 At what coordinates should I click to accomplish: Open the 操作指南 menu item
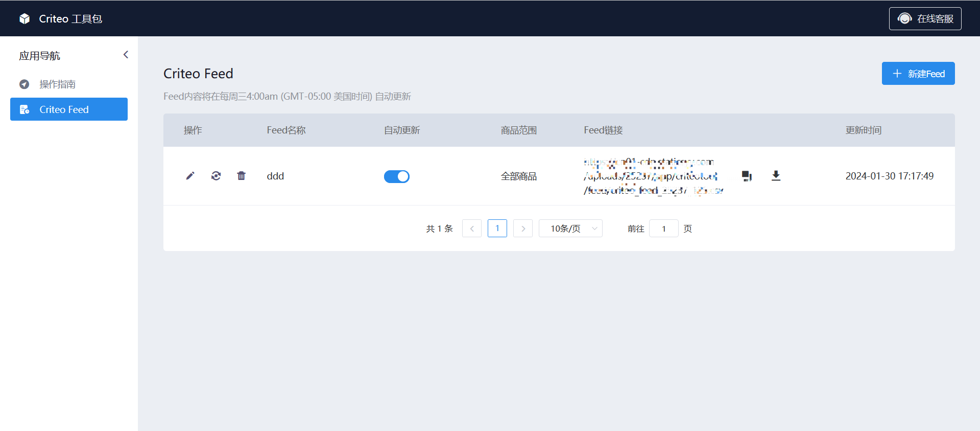(x=69, y=84)
